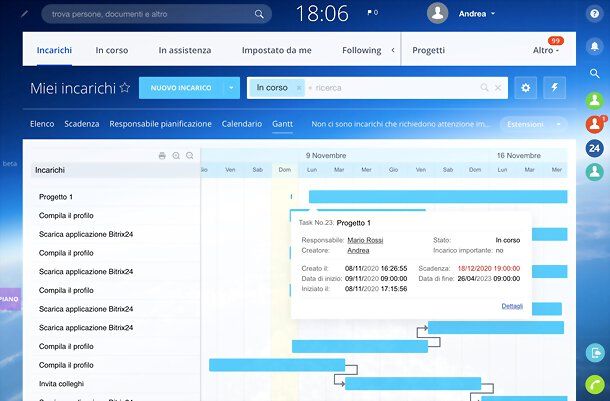Open the teal contact avatar in sidebar
This screenshot has width=610, height=401.
tap(594, 172)
